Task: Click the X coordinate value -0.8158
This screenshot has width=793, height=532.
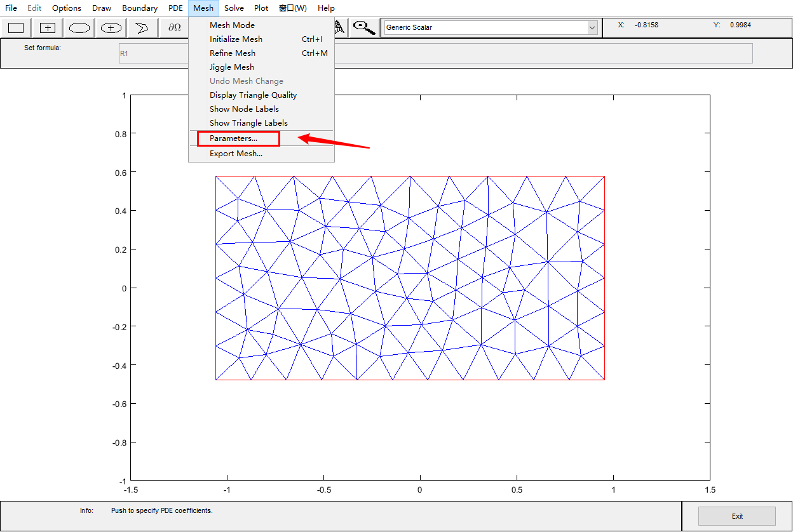Action: pyautogui.click(x=646, y=25)
